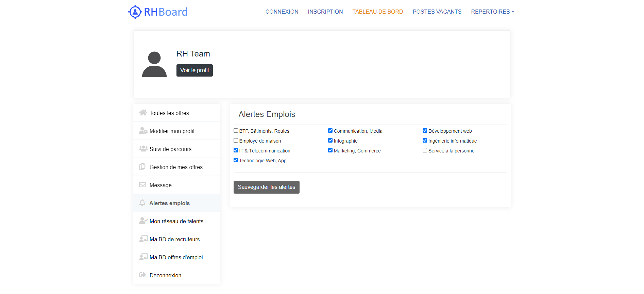Click the RH Team profile avatar

pyautogui.click(x=154, y=64)
